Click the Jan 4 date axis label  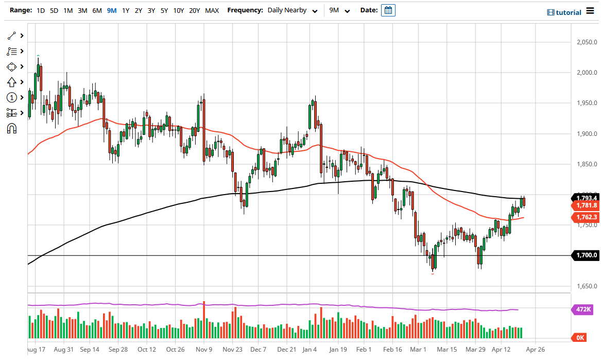click(310, 350)
